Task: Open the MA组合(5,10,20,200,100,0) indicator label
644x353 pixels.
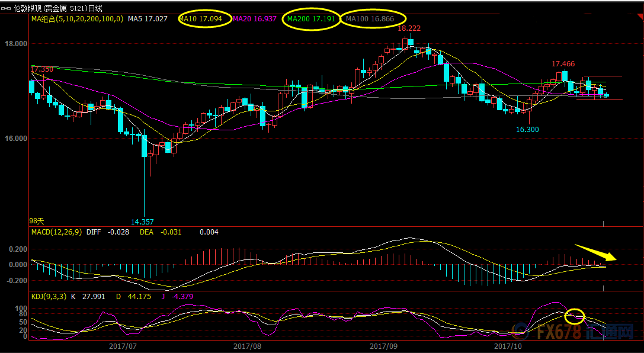Action: click(x=77, y=19)
